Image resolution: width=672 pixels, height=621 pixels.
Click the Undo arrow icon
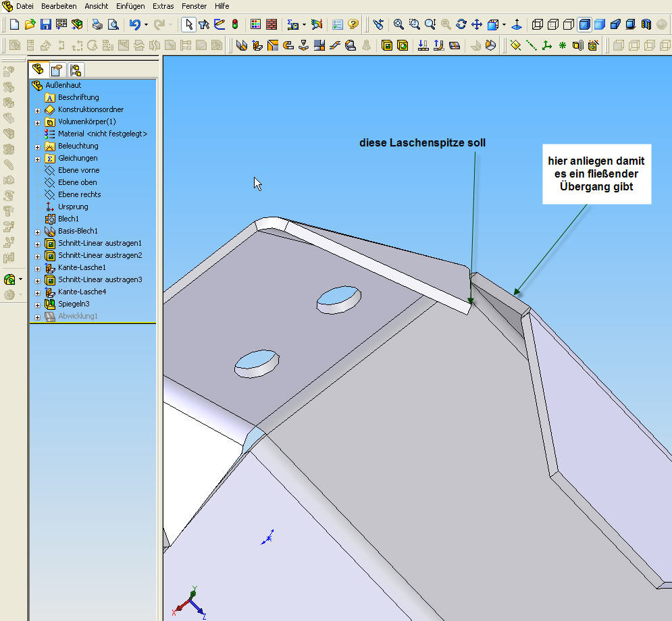(134, 25)
